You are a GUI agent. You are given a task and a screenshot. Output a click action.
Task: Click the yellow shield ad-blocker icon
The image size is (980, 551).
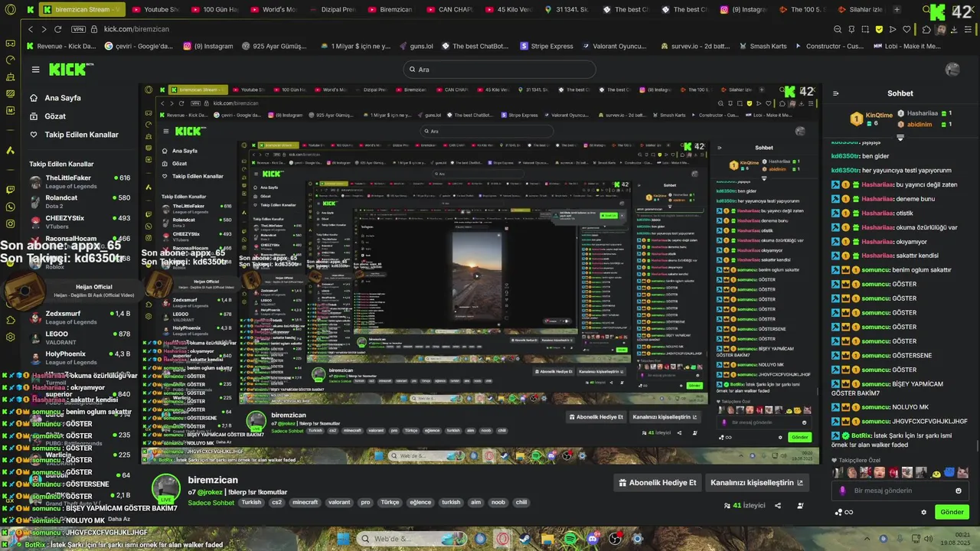pos(879,29)
